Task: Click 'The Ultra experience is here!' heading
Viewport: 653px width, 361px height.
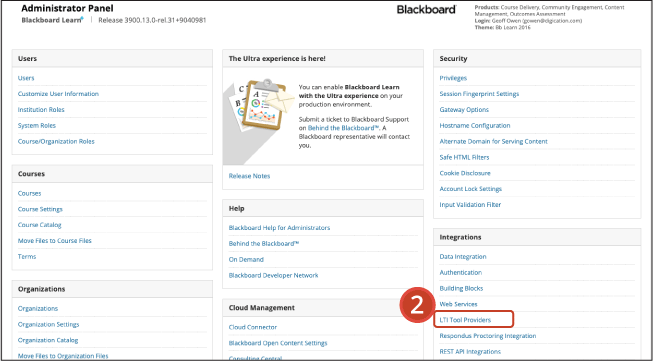Action: coord(277,59)
